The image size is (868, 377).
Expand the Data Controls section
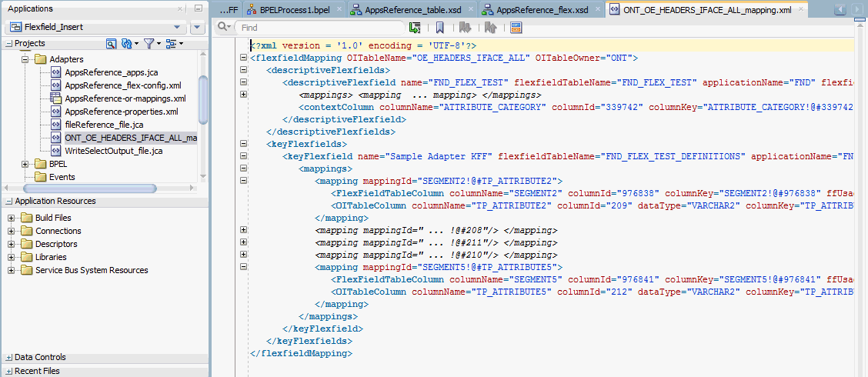[9, 358]
